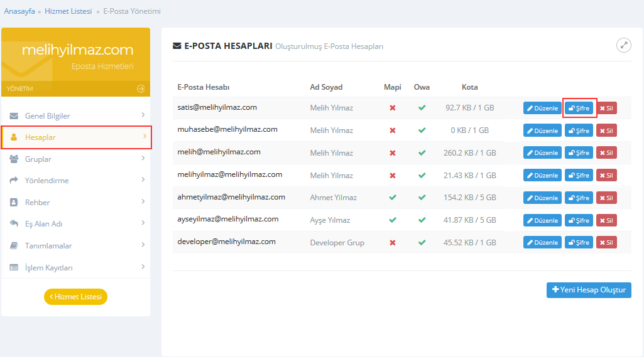This screenshot has height=357, width=644.
Task: Click the expand fullscreen icon in panel header
Action: pos(623,45)
